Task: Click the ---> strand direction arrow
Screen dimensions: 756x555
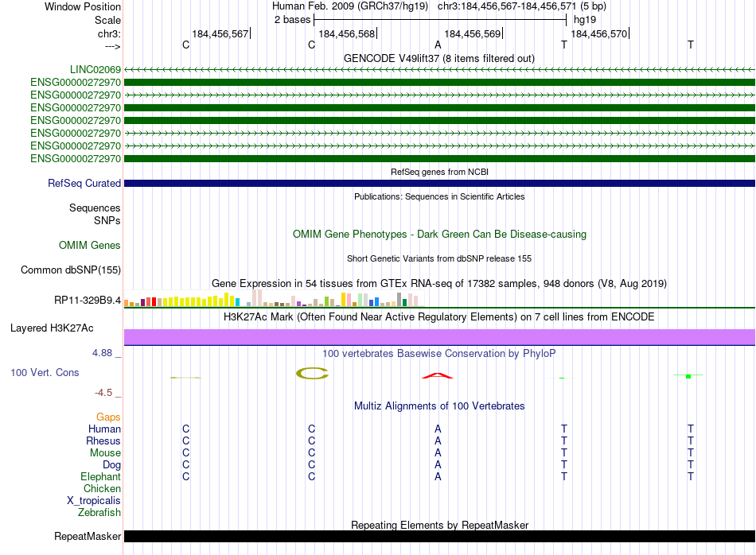Action: [113, 46]
